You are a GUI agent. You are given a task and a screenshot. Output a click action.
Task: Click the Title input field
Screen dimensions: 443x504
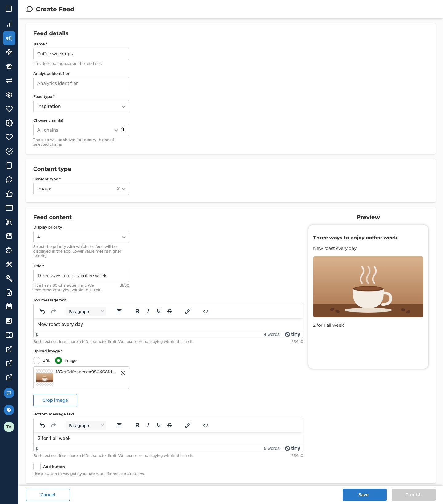pos(81,276)
